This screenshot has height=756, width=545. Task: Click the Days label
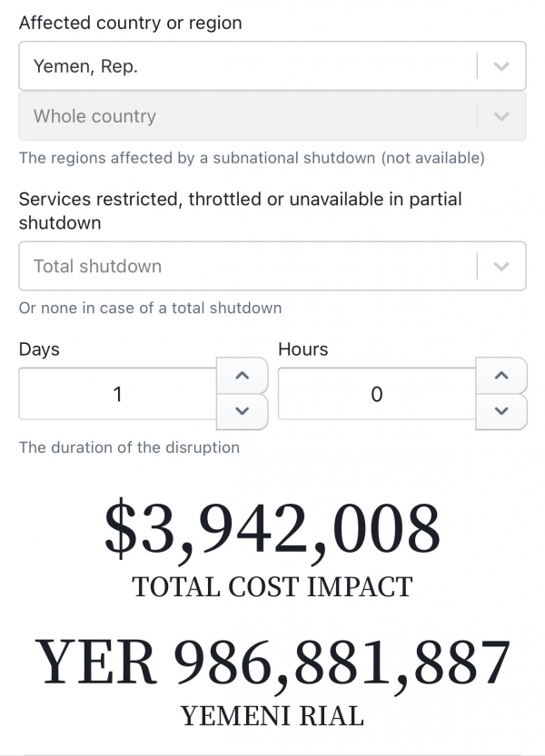(x=39, y=349)
